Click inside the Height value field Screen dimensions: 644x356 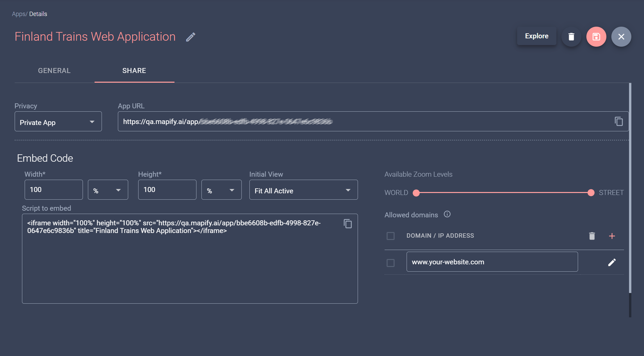167,190
